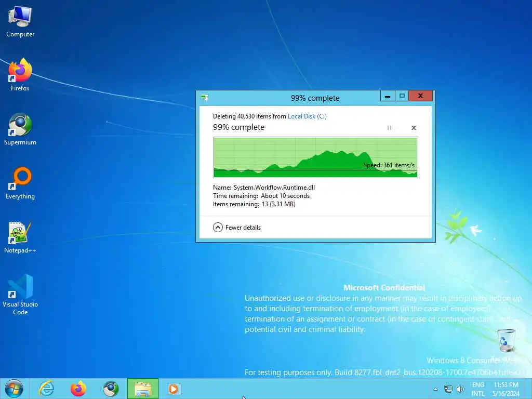This screenshot has width=532, height=399.
Task: Pause the delete operation
Action: point(389,128)
